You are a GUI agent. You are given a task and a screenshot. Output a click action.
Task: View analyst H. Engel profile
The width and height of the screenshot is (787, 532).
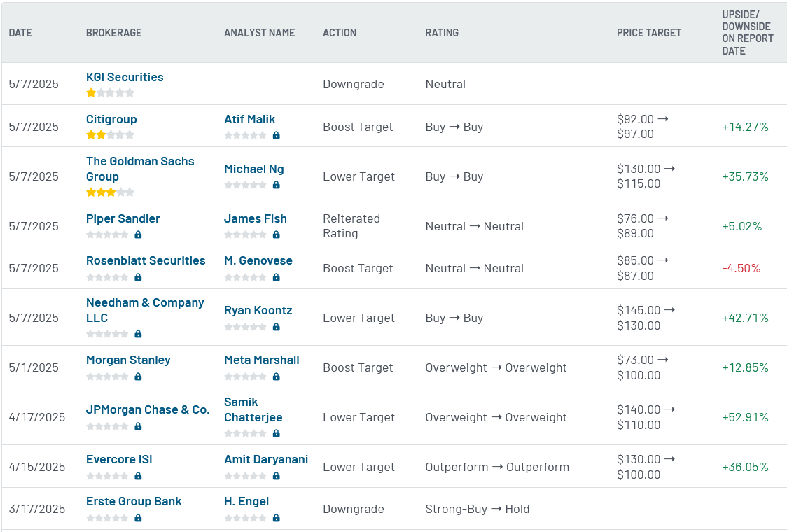point(246,501)
